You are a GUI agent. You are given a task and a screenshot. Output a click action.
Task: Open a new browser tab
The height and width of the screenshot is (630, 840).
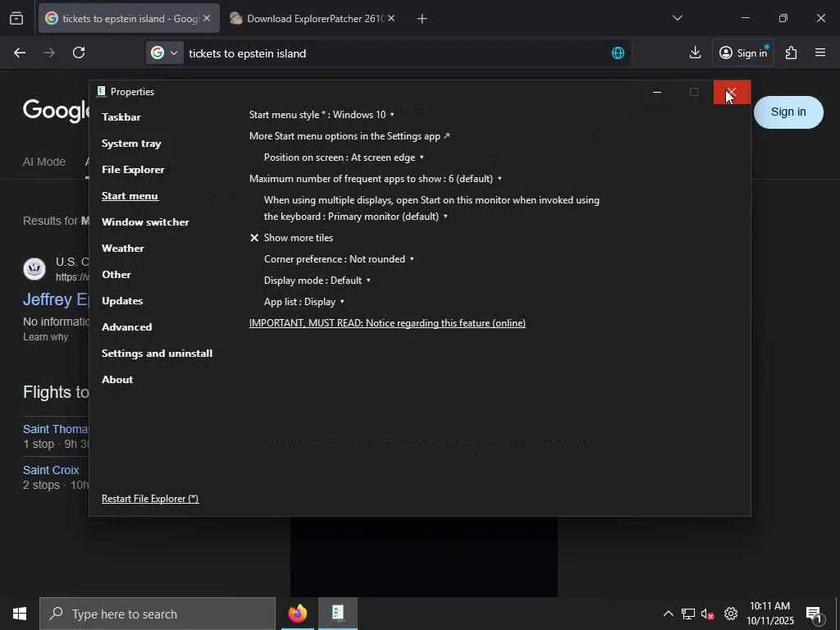[422, 19]
